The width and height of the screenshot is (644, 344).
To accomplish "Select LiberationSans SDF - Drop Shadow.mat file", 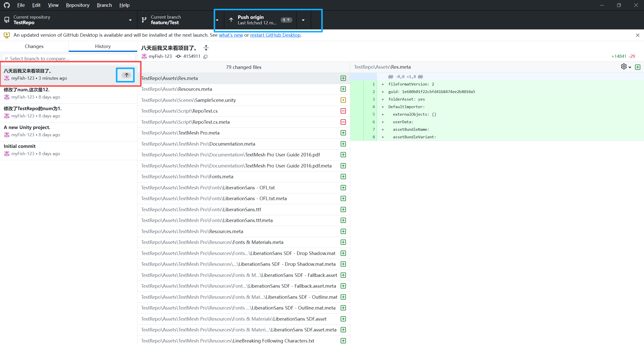I will coord(244,253).
